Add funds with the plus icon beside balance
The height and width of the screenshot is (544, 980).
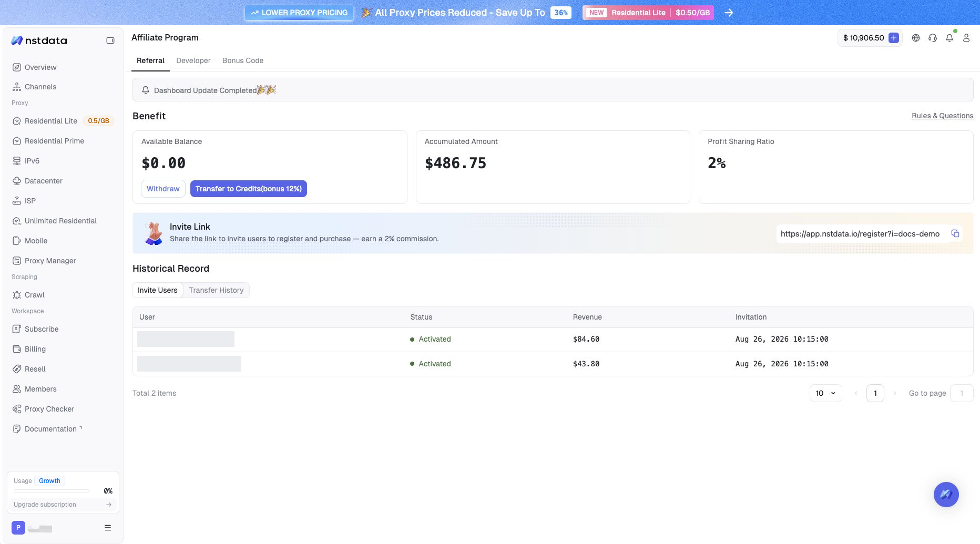[x=894, y=38]
